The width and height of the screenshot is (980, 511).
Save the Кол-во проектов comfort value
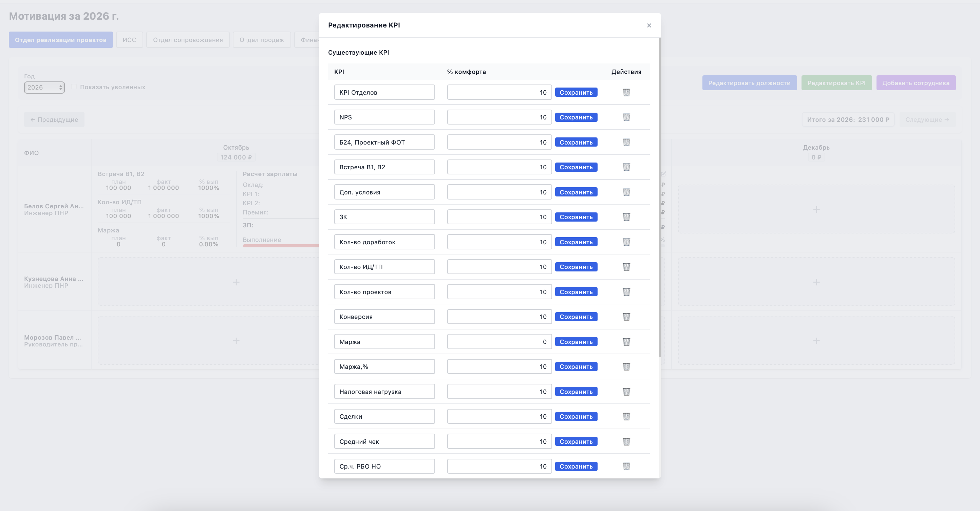point(576,292)
